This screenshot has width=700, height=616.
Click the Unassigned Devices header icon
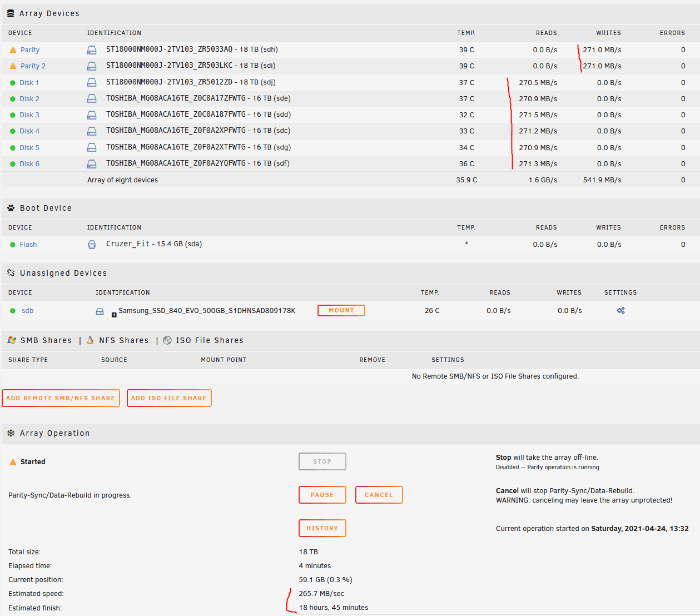[x=11, y=273]
